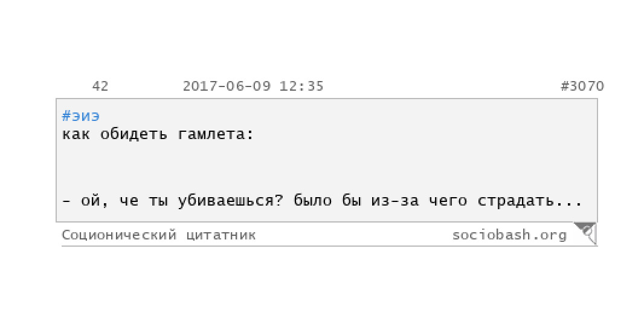
Task: Click the date 2017-06-09
Action: pyautogui.click(x=227, y=86)
